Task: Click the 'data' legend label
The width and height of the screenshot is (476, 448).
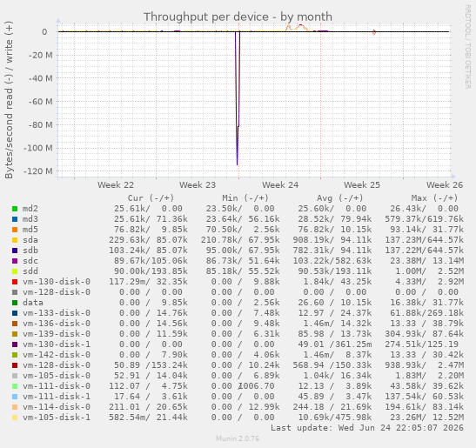Action: pos(33,303)
